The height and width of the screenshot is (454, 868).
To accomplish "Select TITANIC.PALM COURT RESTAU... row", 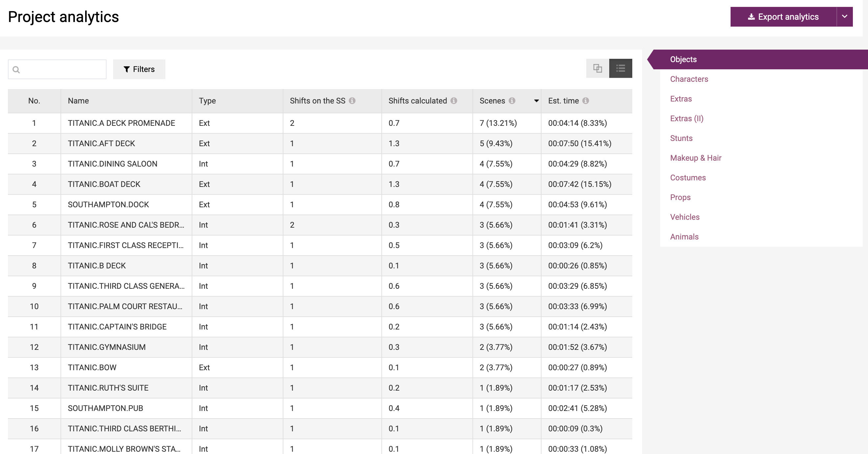I will (x=320, y=306).
